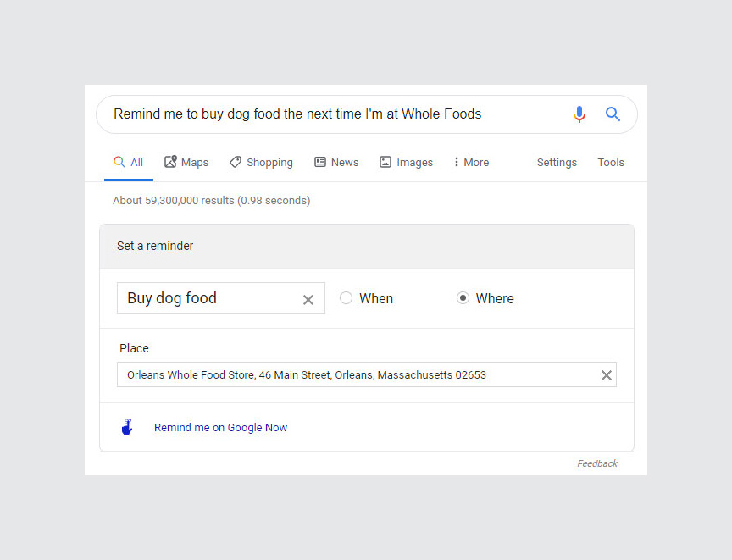This screenshot has height=560, width=732.
Task: Click the blue magnifier search icon
Action: [x=613, y=114]
